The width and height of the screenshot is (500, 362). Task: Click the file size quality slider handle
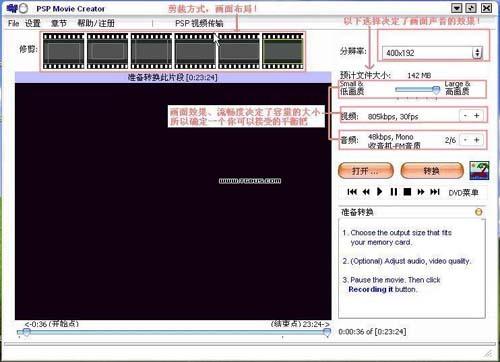point(436,89)
